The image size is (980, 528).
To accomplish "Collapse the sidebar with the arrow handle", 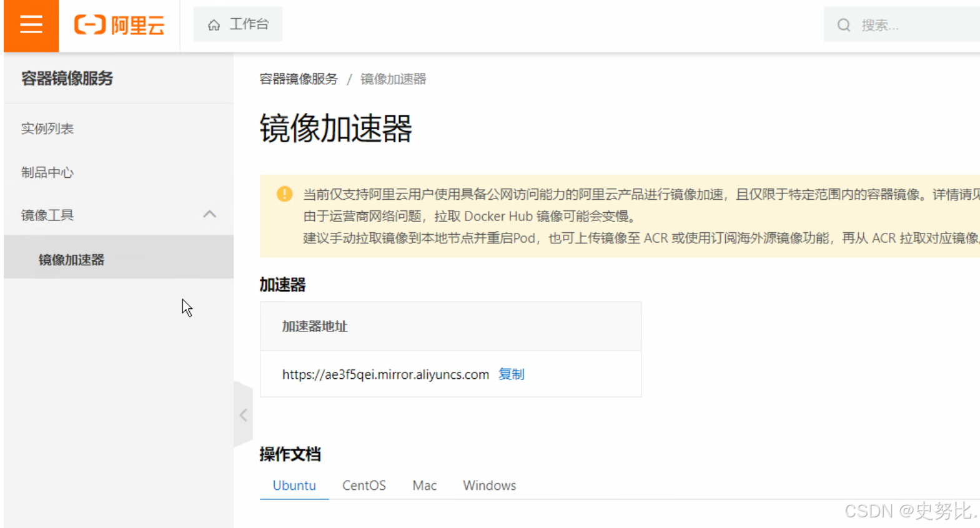I will click(243, 415).
